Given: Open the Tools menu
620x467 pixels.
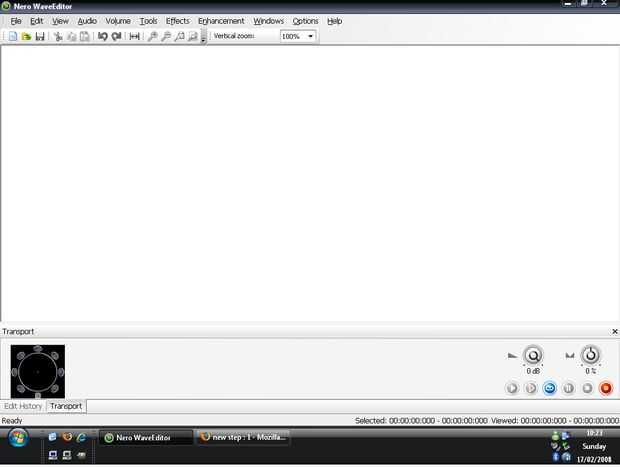Looking at the screenshot, I should coord(148,21).
